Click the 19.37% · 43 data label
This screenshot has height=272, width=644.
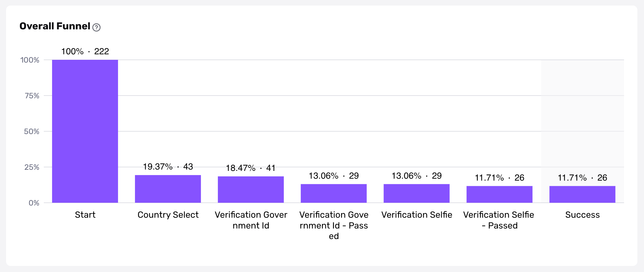(168, 166)
